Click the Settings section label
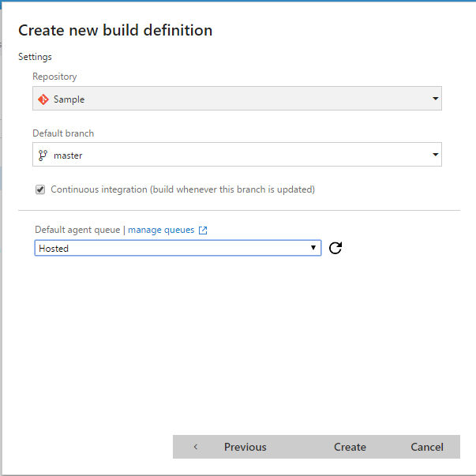Image resolution: width=476 pixels, height=476 pixels. pos(35,57)
